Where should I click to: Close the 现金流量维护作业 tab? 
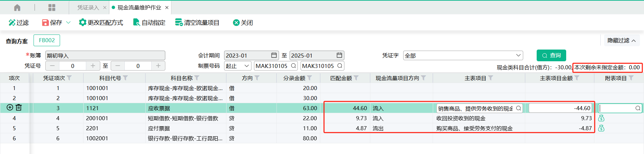[x=167, y=7]
